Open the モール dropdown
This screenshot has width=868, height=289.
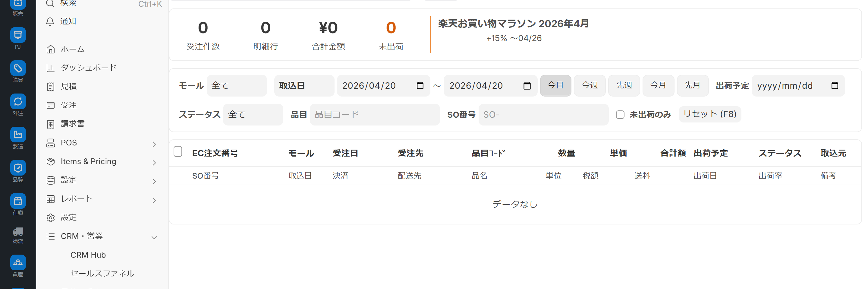[x=237, y=86]
